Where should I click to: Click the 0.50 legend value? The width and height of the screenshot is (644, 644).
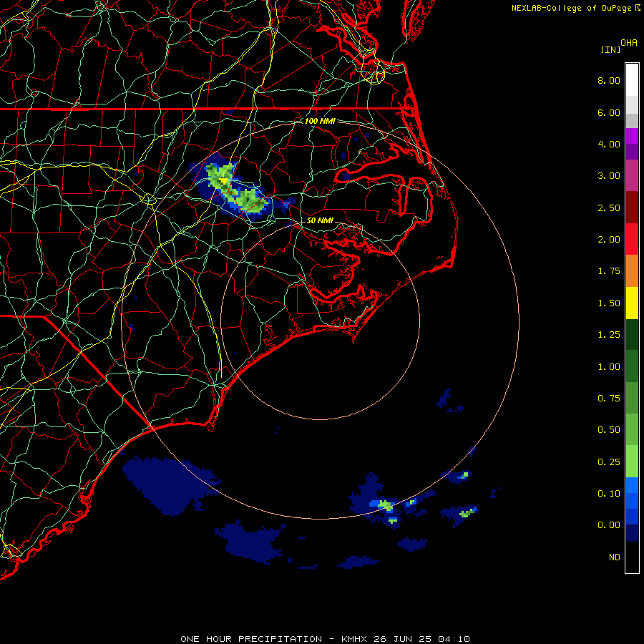[609, 430]
